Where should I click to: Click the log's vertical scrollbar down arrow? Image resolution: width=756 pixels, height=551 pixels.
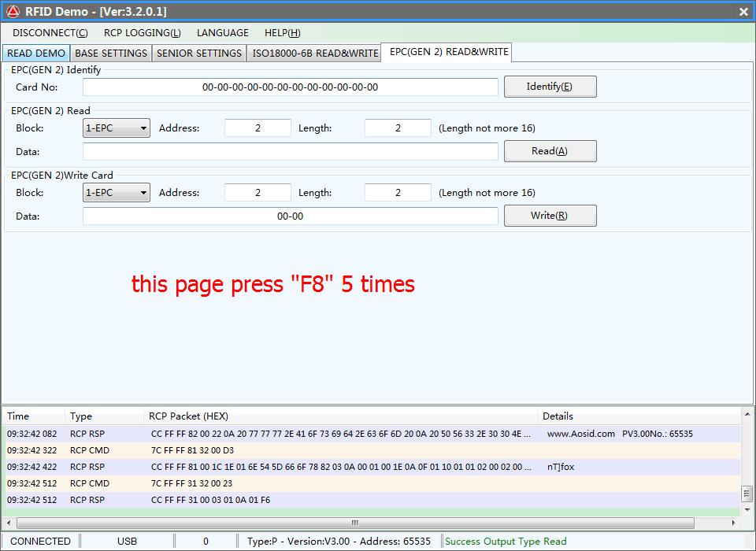(x=747, y=509)
